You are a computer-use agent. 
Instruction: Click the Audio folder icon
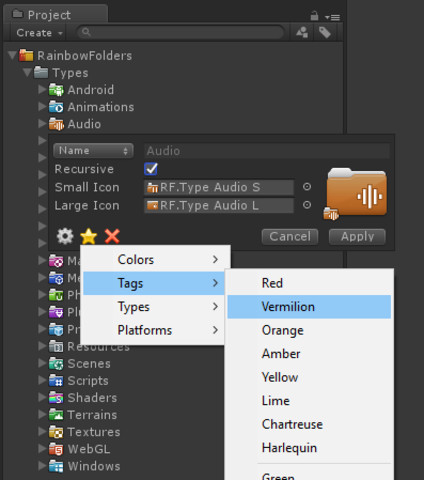tap(56, 124)
